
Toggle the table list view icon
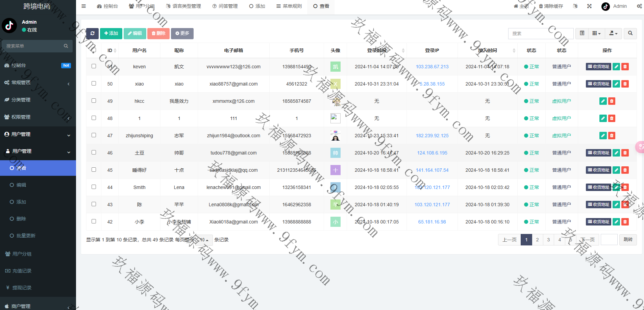[x=582, y=33]
